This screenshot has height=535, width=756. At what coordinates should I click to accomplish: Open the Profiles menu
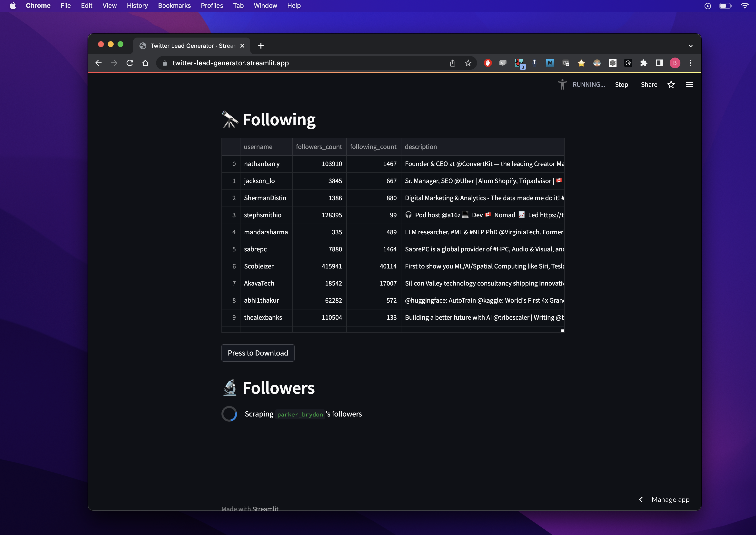coord(212,6)
